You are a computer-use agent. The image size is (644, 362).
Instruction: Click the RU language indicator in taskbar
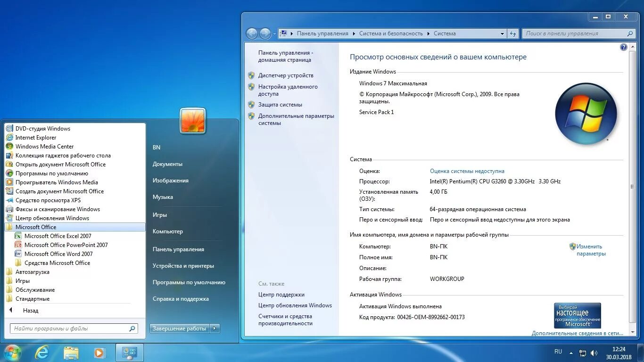point(558,352)
